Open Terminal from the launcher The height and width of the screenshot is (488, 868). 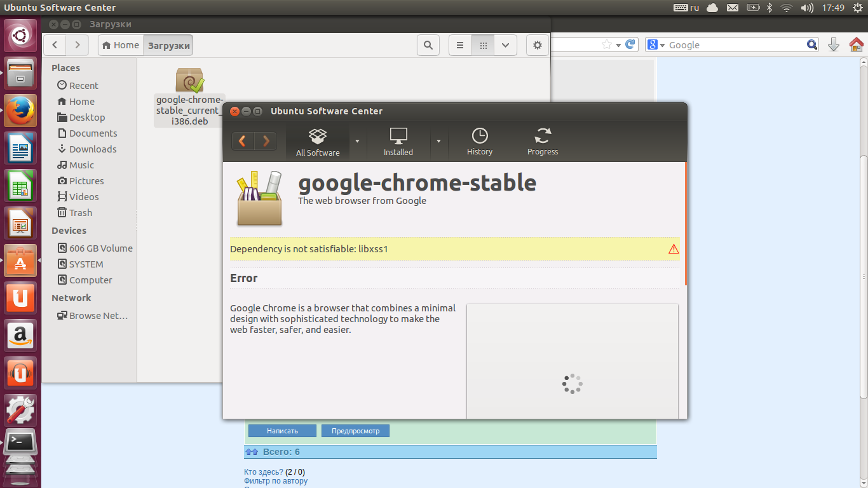20,442
